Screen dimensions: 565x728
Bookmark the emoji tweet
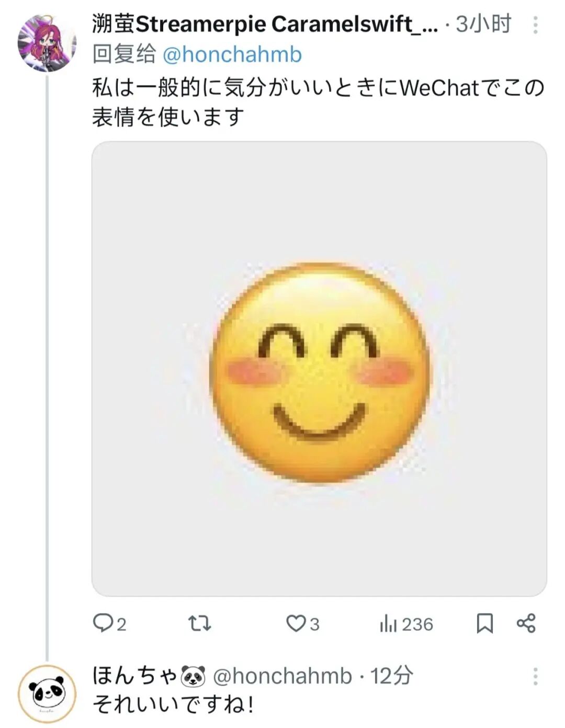pyautogui.click(x=484, y=623)
